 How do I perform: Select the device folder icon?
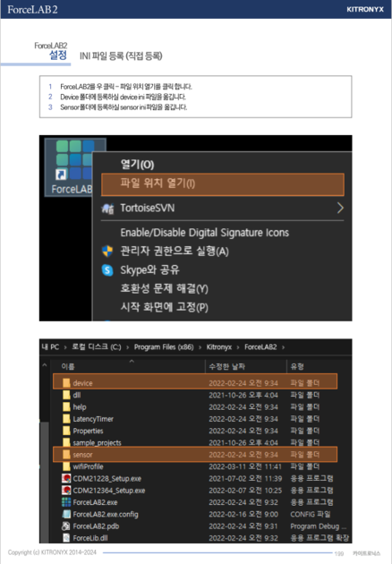tap(66, 383)
